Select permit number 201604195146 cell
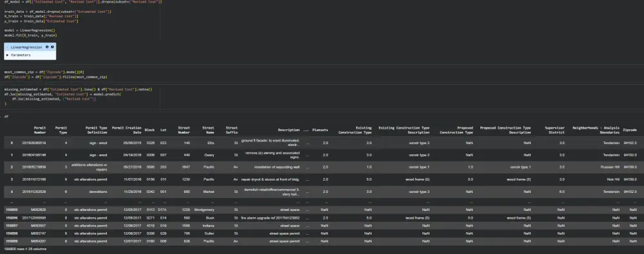Viewport: 644px width, 254px height. coord(34,155)
